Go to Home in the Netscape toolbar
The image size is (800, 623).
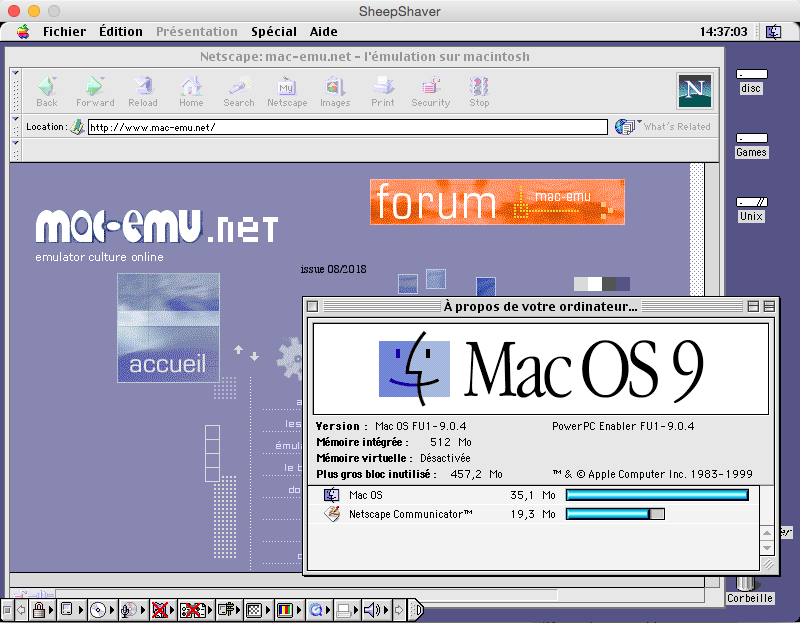point(191,92)
